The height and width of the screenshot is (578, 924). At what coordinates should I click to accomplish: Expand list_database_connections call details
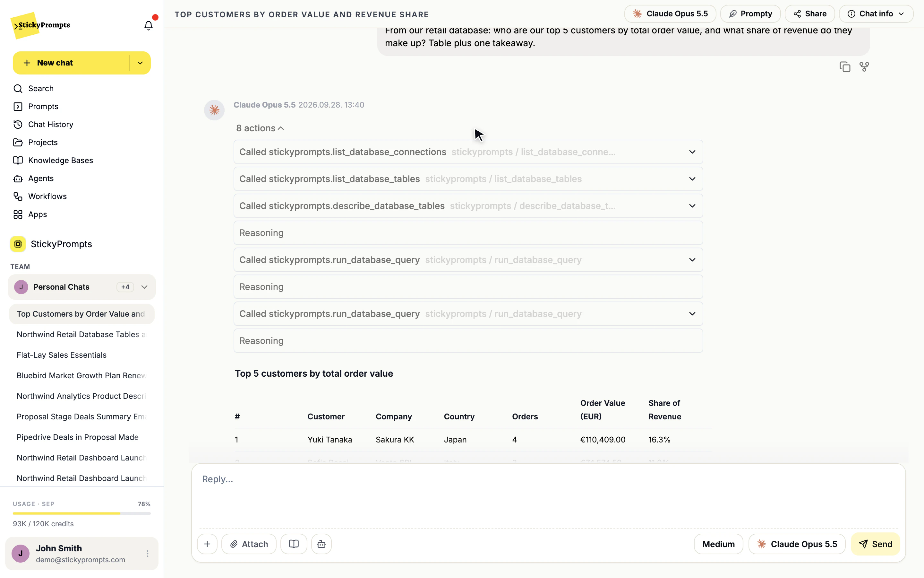[x=468, y=152]
